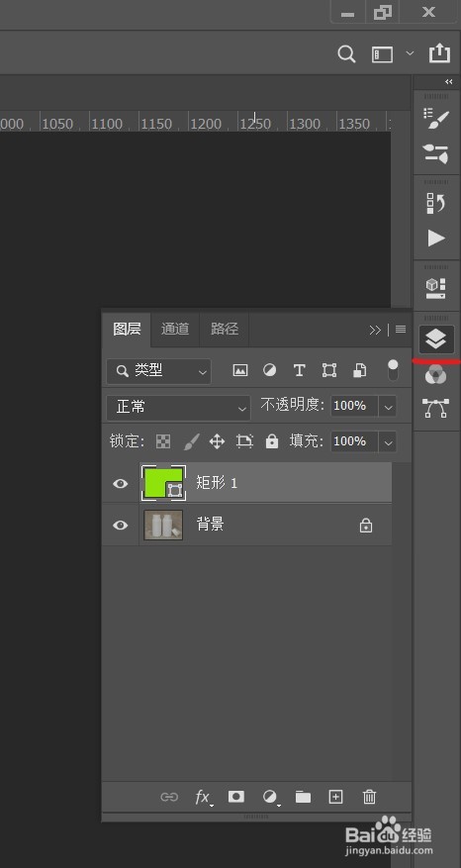Click the 填充 value field
This screenshot has height=868, width=461.
pos(354,441)
